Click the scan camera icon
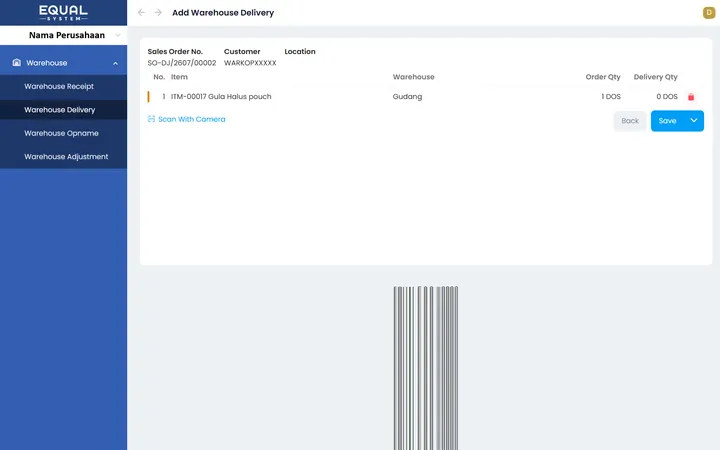This screenshot has width=720, height=450. click(x=151, y=119)
